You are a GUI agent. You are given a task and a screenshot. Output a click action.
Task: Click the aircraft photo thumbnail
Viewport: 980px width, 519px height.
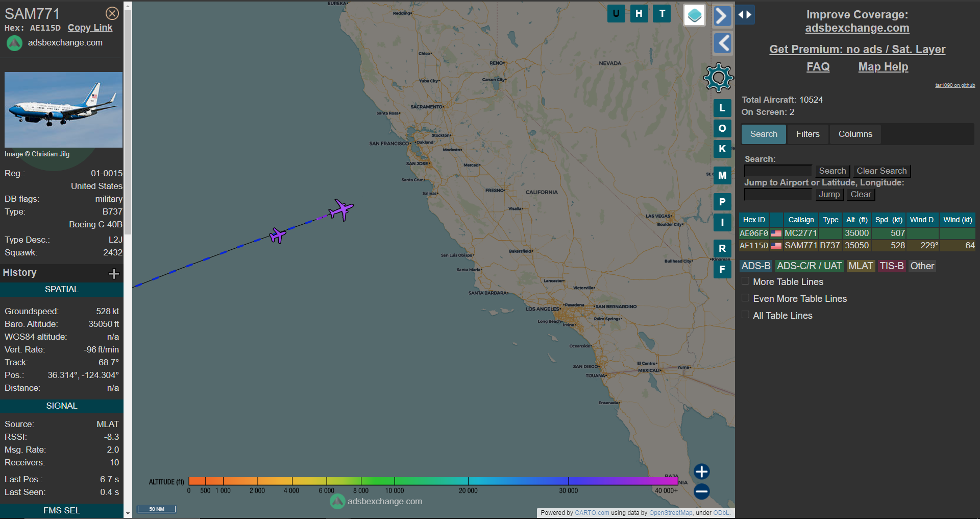(x=63, y=110)
